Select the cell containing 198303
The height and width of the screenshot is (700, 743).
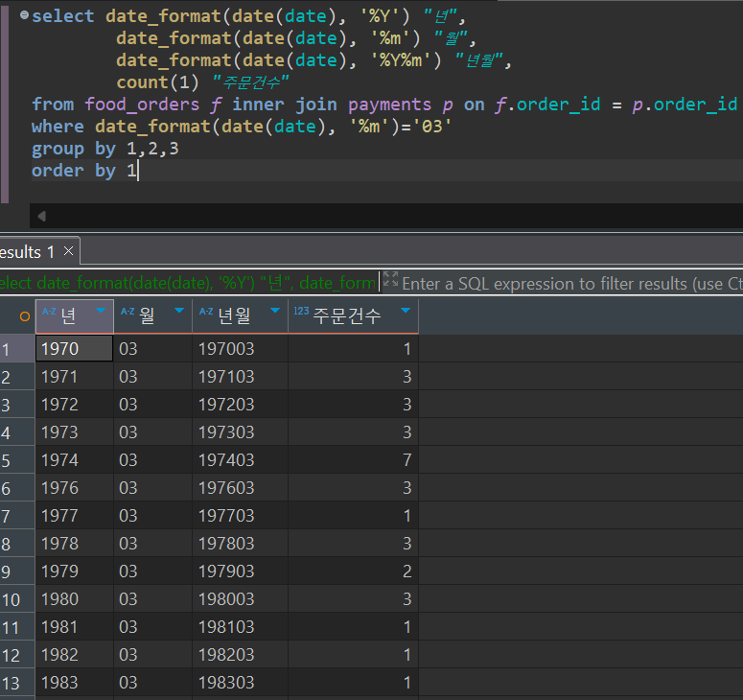click(240, 683)
